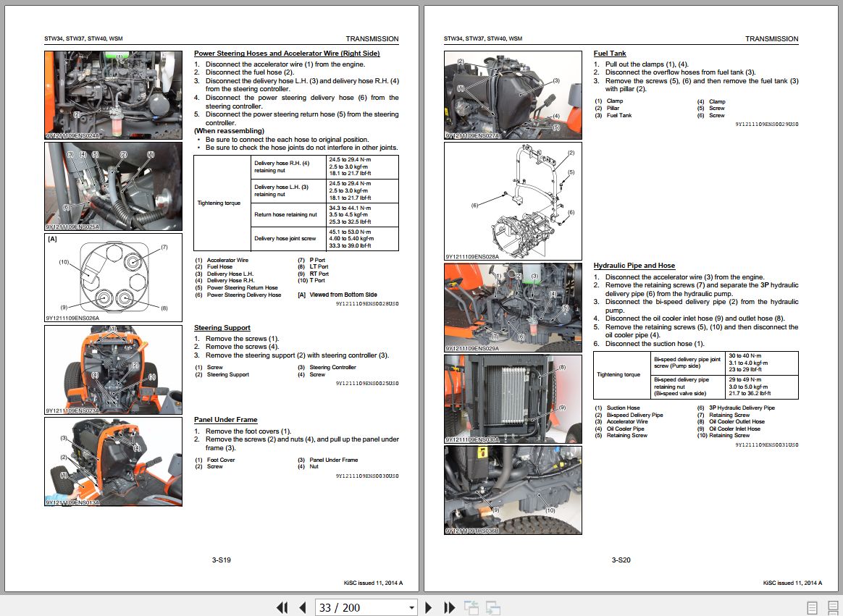Click the port diagram labeled [A]

pos(114,277)
